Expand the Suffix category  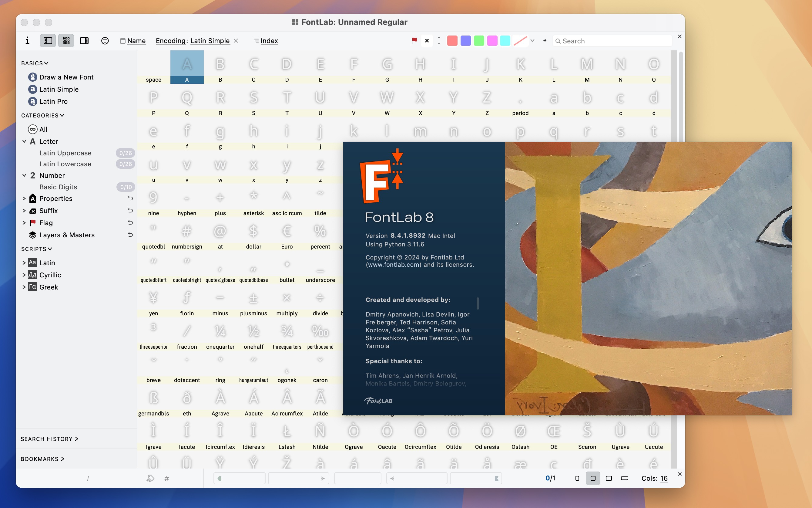[x=24, y=210]
